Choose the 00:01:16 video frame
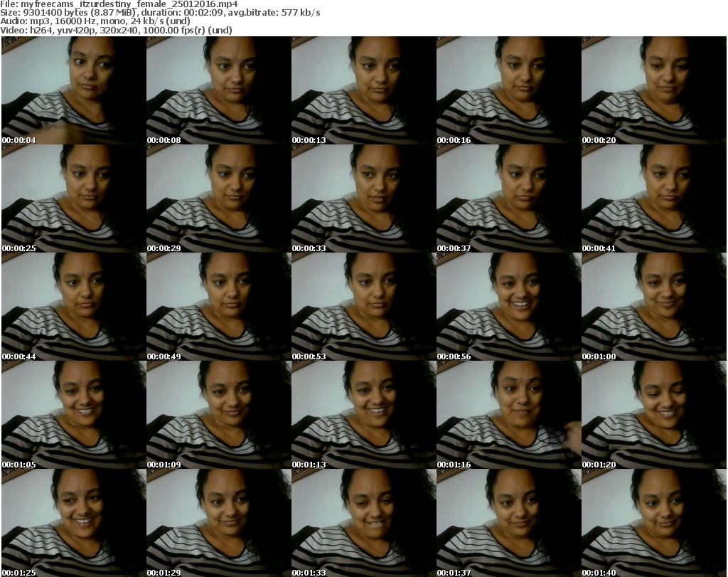The image size is (728, 577). click(508, 415)
